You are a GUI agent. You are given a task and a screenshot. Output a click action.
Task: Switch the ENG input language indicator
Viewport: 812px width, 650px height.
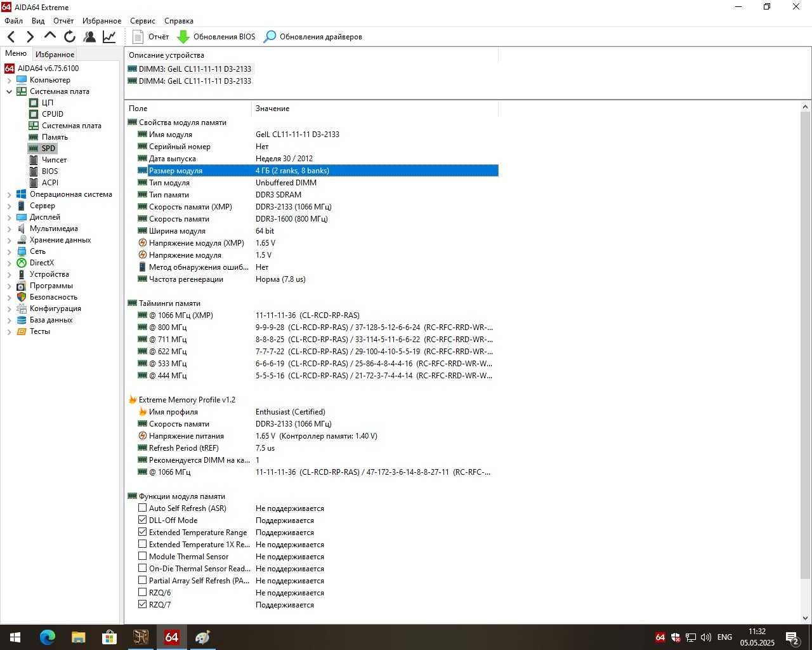point(724,637)
